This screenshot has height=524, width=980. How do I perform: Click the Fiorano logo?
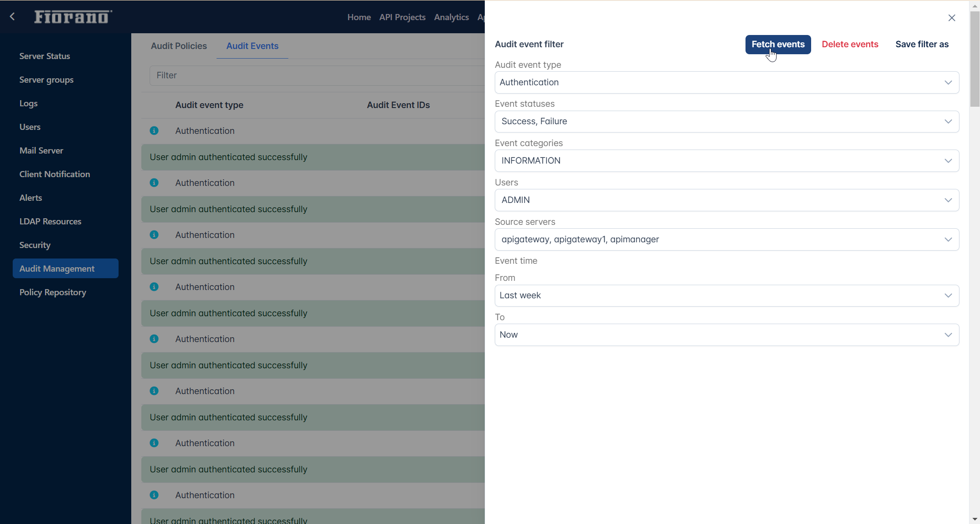[x=73, y=17]
